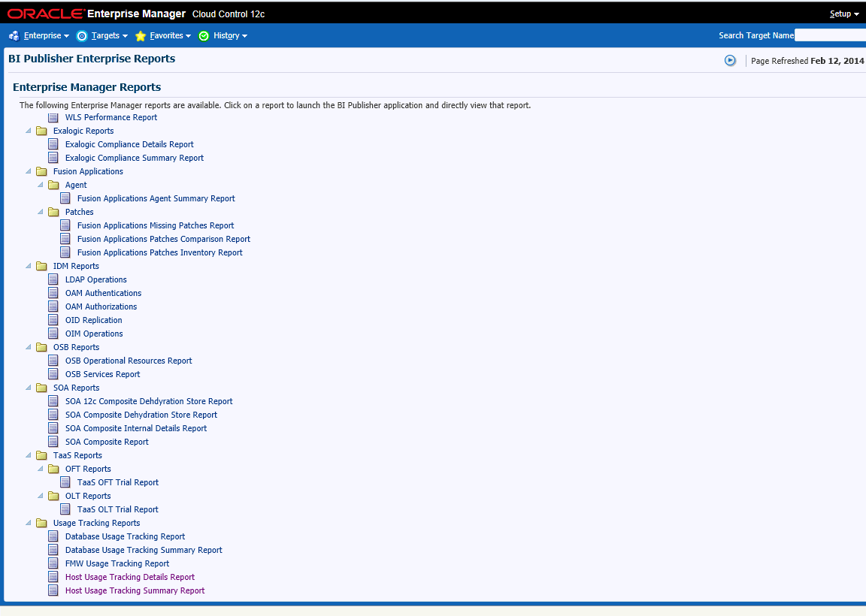
Task: Click the IDM Reports folder icon
Action: pyautogui.click(x=41, y=266)
